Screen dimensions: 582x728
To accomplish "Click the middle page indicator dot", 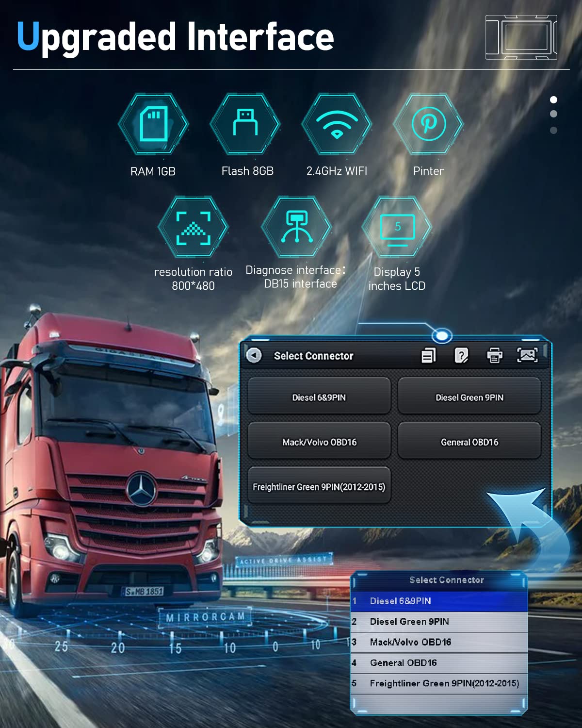I will coord(554,115).
